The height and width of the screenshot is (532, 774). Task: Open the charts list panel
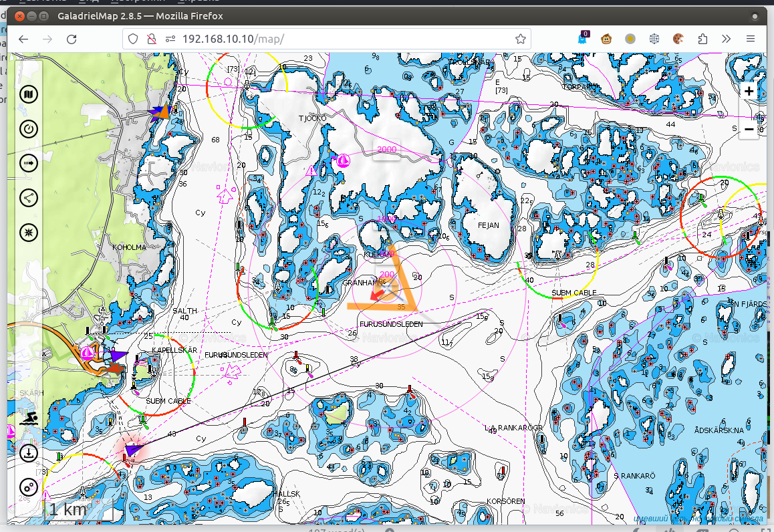pyautogui.click(x=29, y=94)
